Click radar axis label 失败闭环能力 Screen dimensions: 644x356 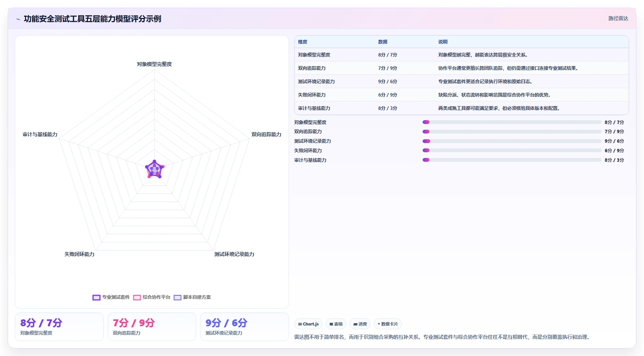pos(79,254)
